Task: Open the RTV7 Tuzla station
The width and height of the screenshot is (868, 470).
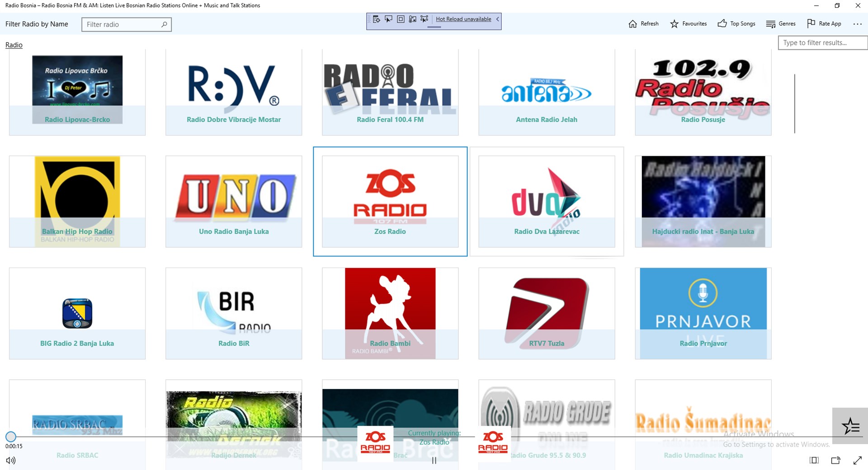Action: (x=547, y=314)
